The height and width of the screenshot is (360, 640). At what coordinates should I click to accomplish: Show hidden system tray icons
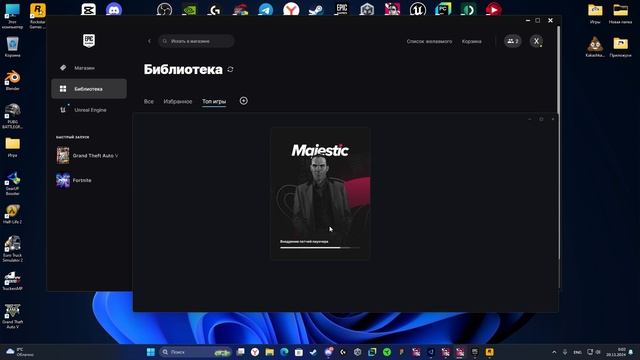(554, 352)
